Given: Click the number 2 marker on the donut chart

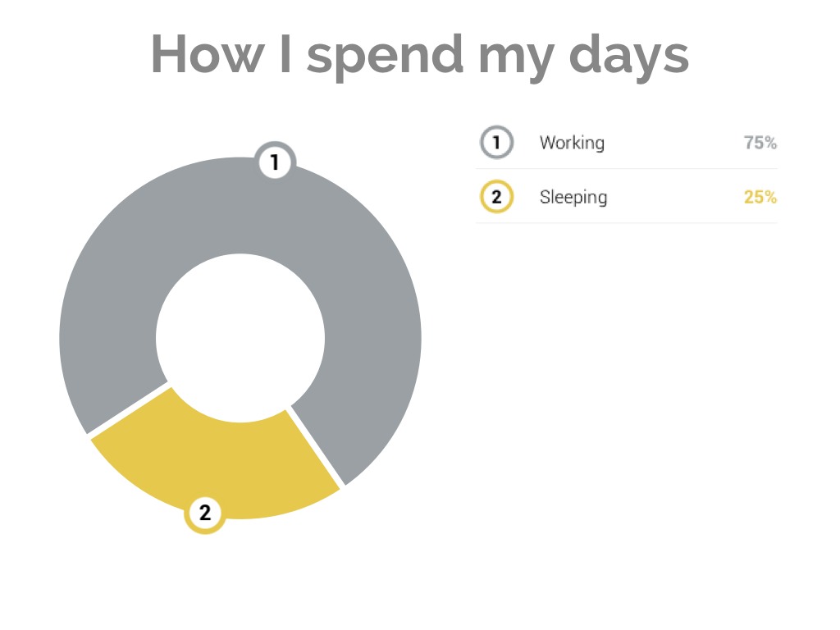Looking at the screenshot, I should coord(205,514).
